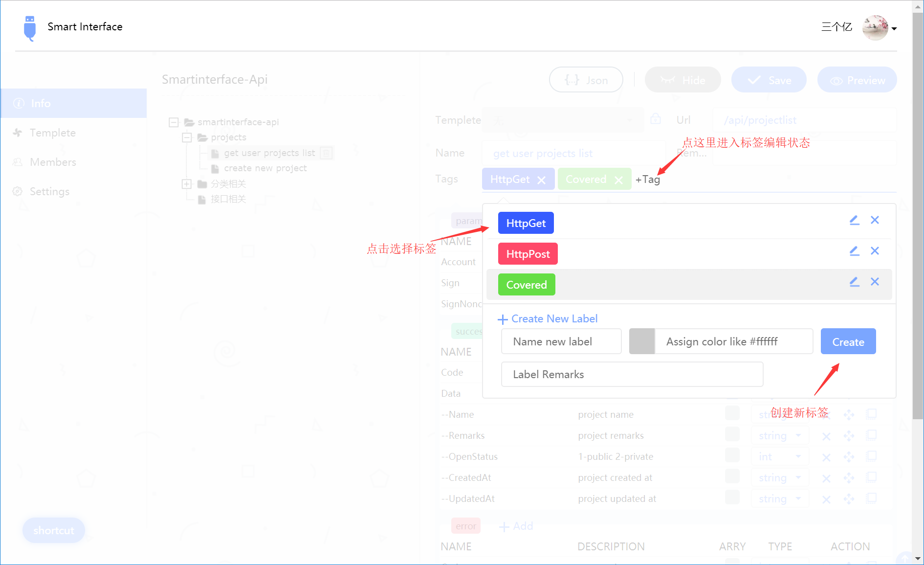Open the gray label color swatch

(641, 341)
